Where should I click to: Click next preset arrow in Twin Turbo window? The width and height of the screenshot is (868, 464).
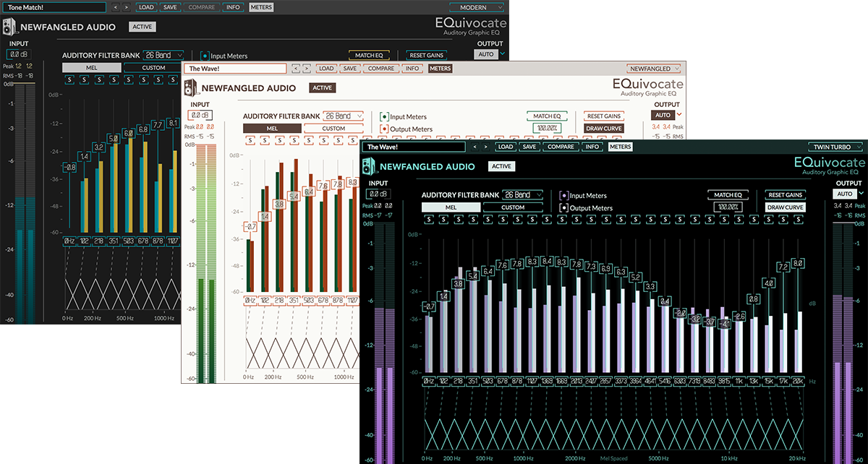pos(487,147)
